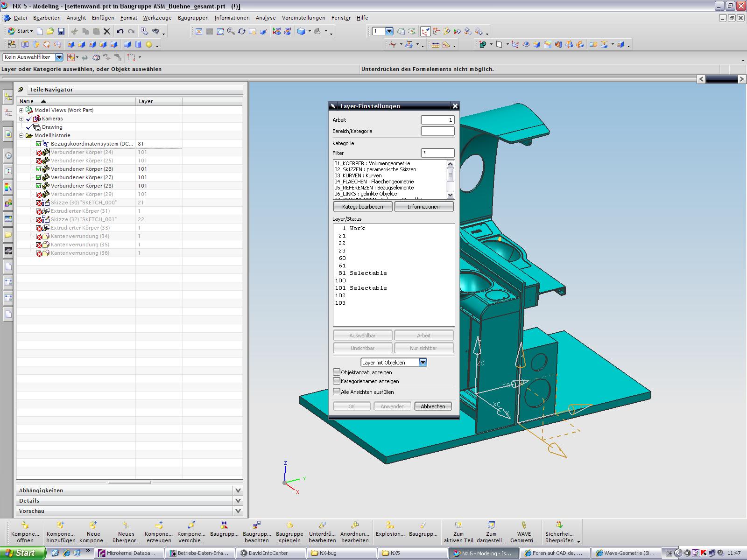Image resolution: width=747 pixels, height=560 pixels.
Task: Click the category list scrollbar down arrow
Action: coord(451,195)
